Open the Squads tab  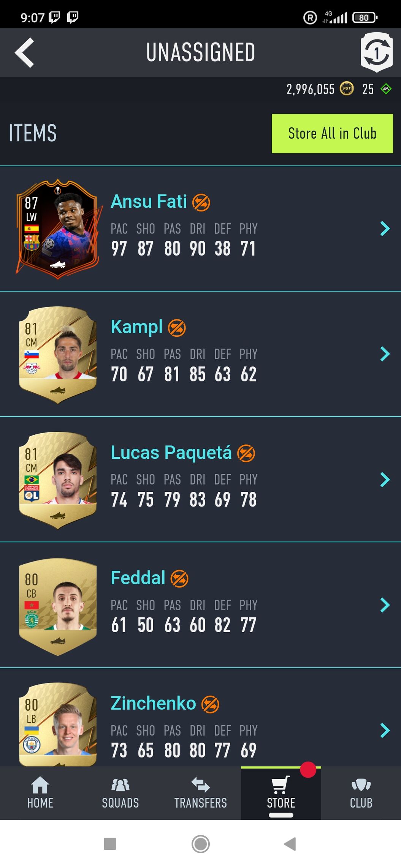click(120, 793)
